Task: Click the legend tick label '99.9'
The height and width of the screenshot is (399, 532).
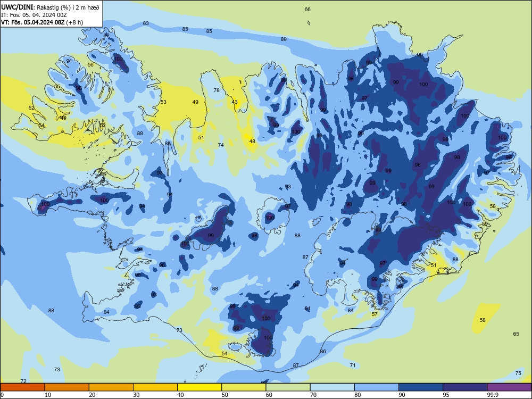Action: pyautogui.click(x=493, y=395)
